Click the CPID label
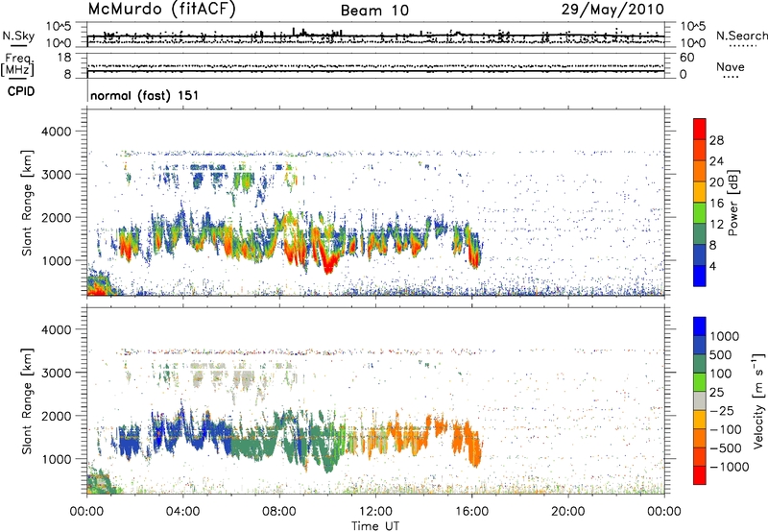The image size is (768, 532). pos(21,91)
